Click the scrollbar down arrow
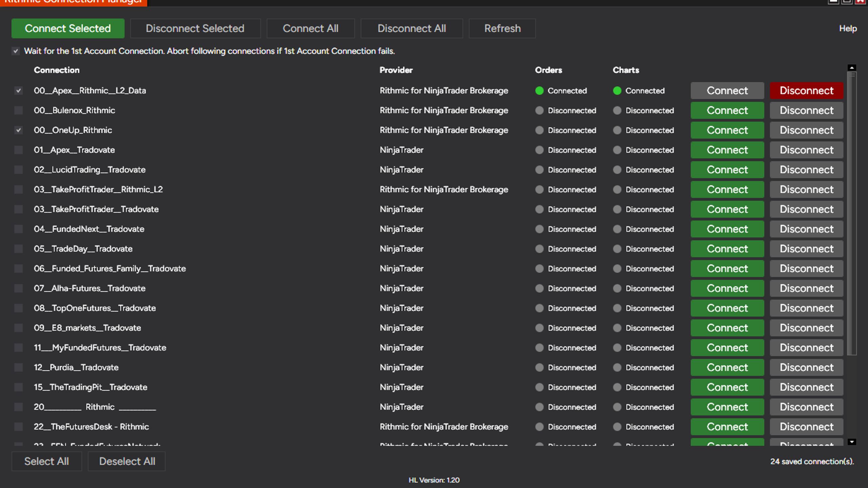The image size is (868, 488). [852, 442]
